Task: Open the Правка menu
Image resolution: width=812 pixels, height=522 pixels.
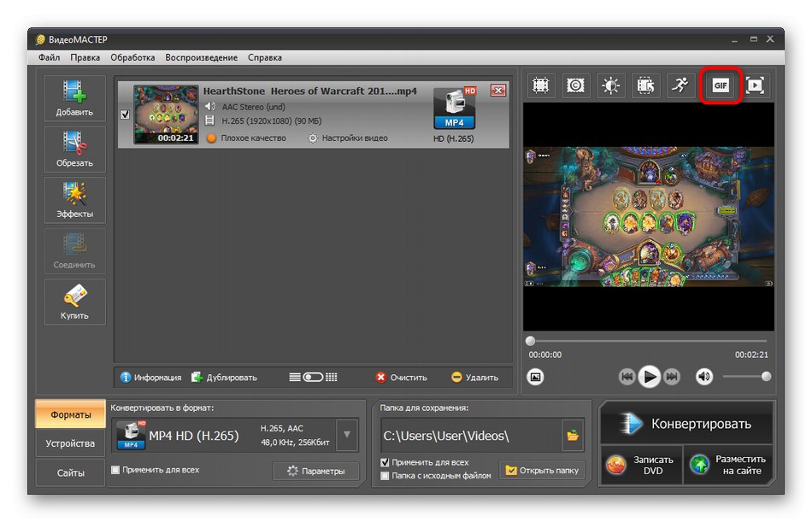Action: (x=85, y=57)
